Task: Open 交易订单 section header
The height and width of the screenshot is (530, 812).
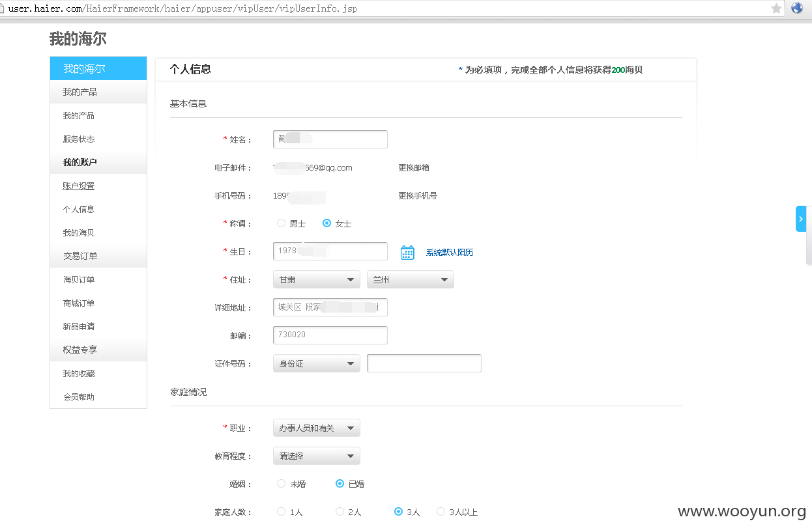Action: pyautogui.click(x=98, y=256)
